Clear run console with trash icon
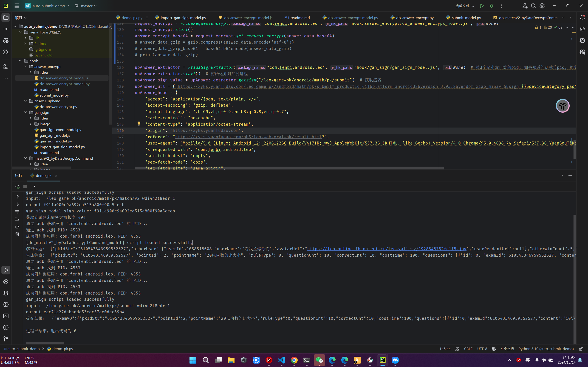Screen dimensions: 588x367 [17, 234]
